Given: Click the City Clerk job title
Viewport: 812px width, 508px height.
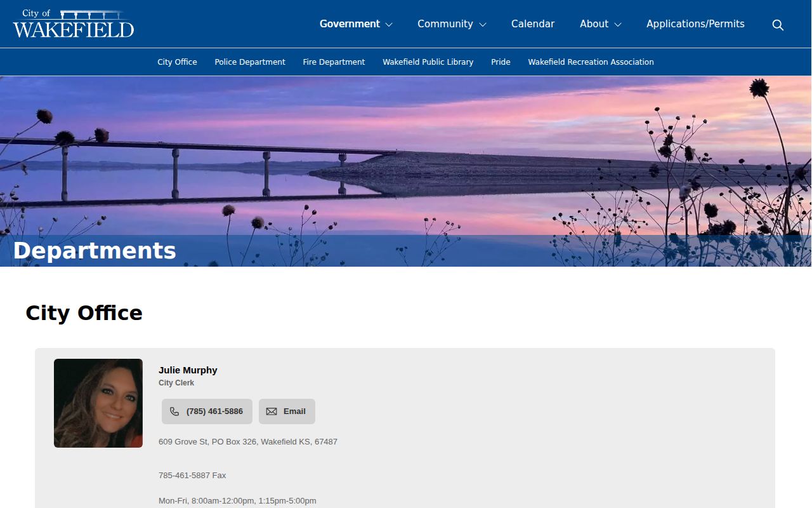Looking at the screenshot, I should [x=176, y=383].
